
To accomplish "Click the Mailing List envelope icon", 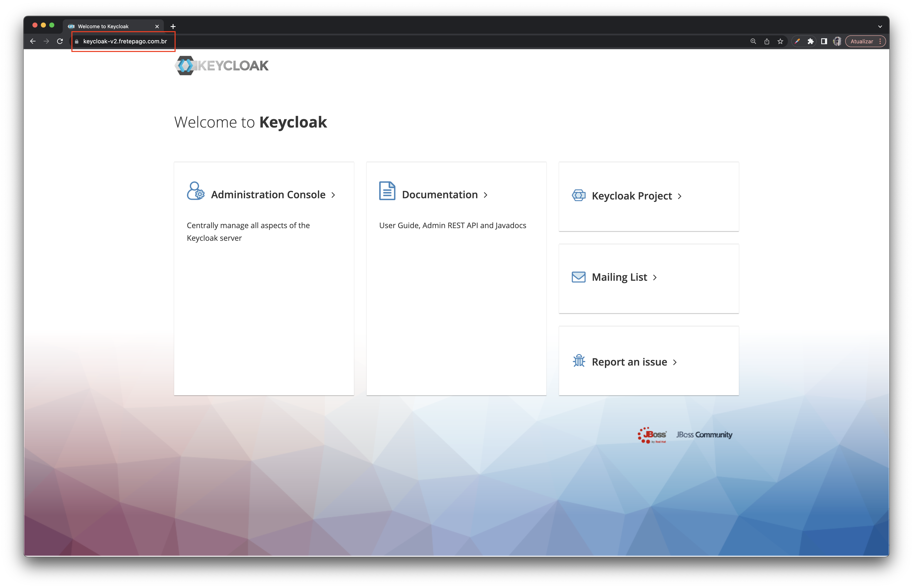I will [x=578, y=277].
